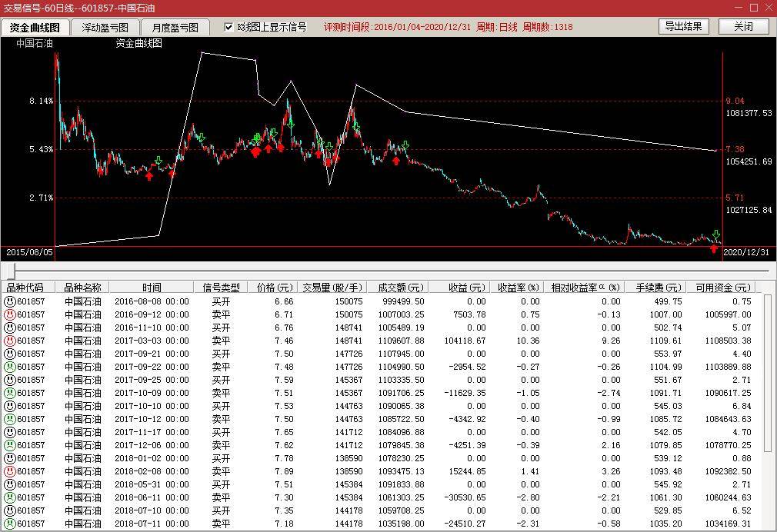Select the 手续费 value 1109.61

665,341
